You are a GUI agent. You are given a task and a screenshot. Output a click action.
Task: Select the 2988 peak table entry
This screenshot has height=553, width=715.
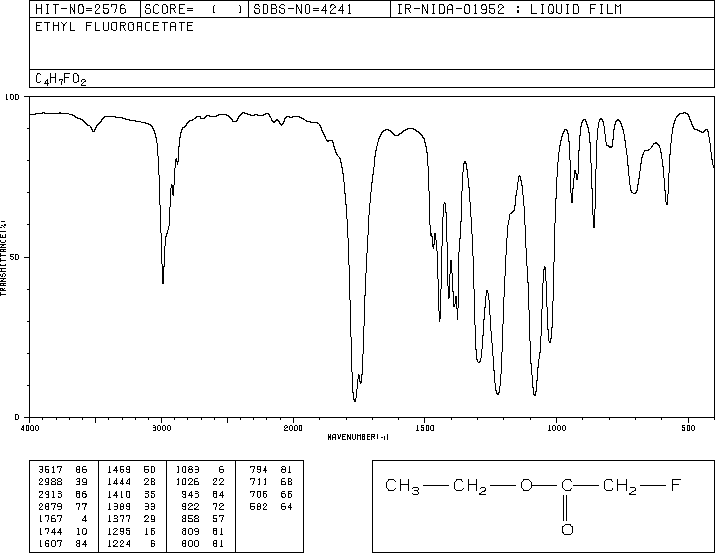pyautogui.click(x=62, y=482)
